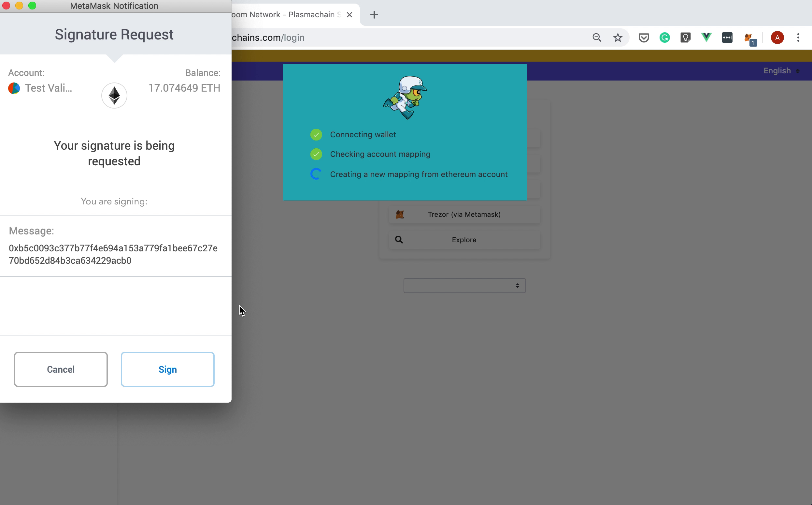
Task: Open the Chrome profile avatar A
Action: (x=777, y=37)
